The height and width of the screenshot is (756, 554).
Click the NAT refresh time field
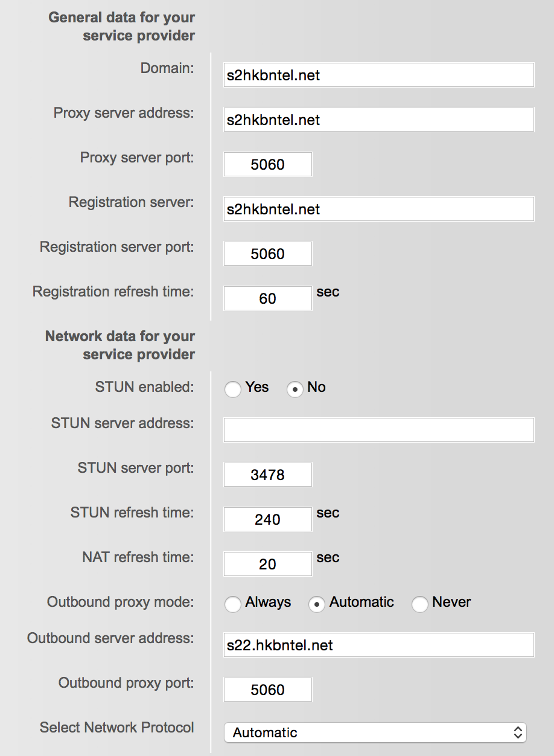pyautogui.click(x=268, y=564)
